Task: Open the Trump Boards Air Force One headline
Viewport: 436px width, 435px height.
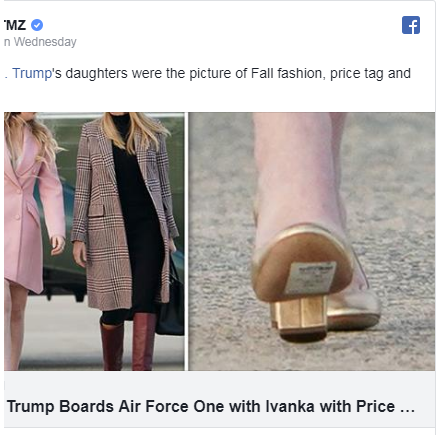Action: (211, 407)
